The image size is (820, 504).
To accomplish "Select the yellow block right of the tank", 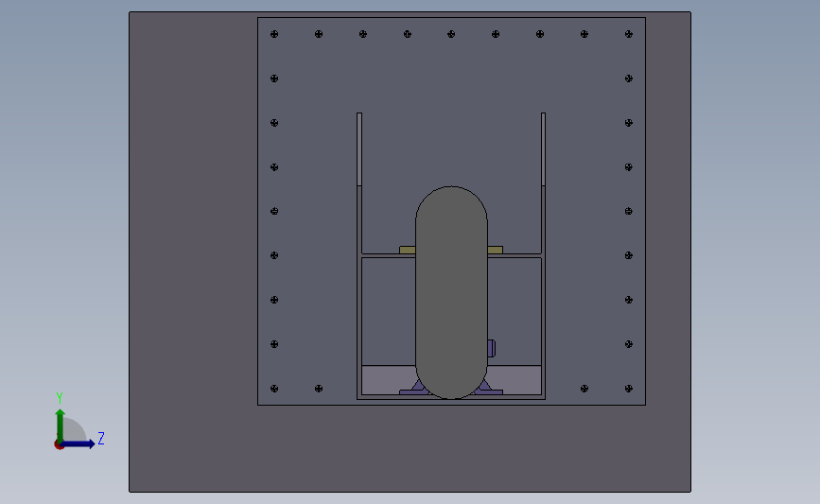I will point(496,250).
